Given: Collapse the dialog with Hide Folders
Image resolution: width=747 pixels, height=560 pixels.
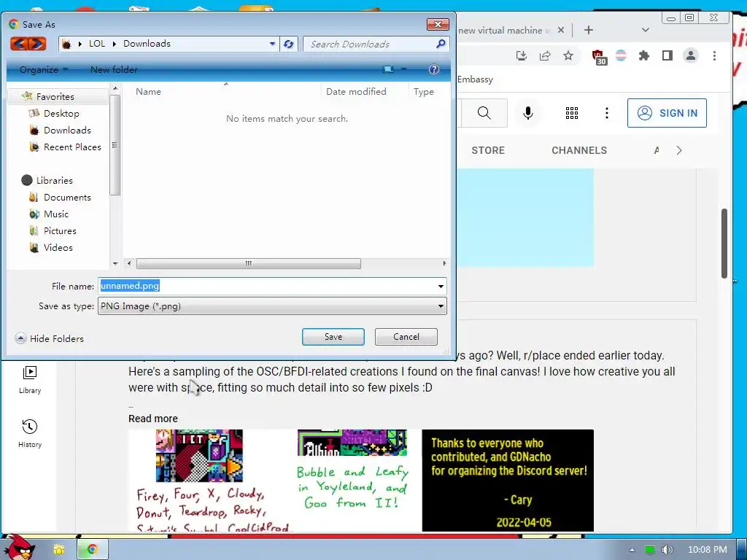Looking at the screenshot, I should click(50, 338).
